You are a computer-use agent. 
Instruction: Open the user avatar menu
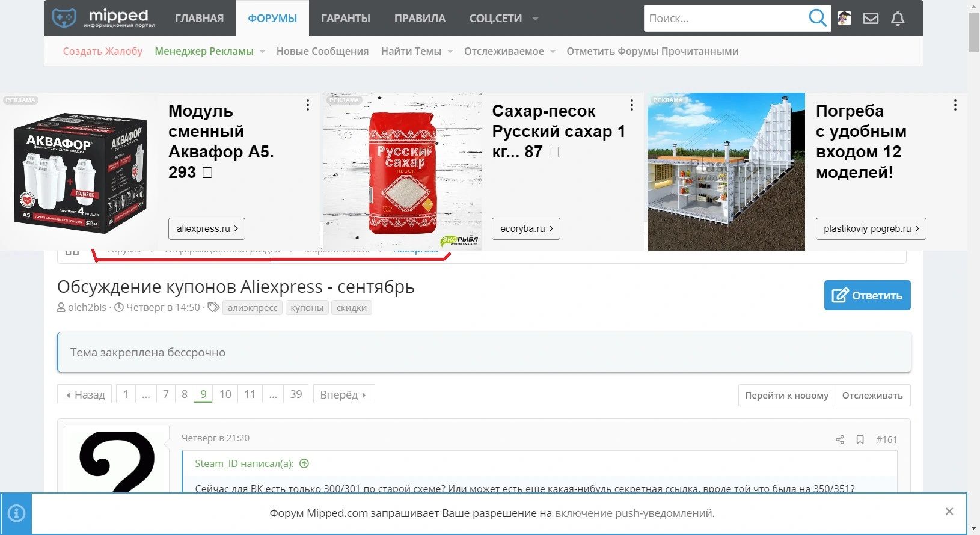pos(844,18)
